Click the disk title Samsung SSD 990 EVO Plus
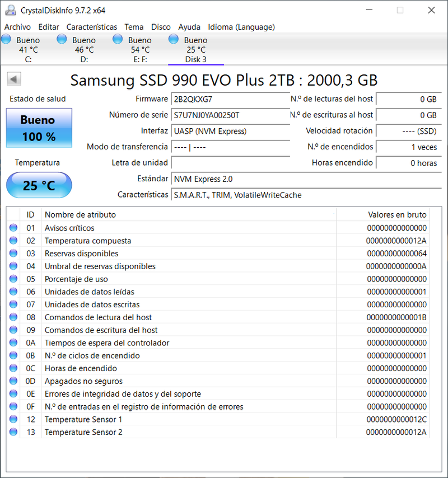This screenshot has height=478, width=448. tap(224, 80)
